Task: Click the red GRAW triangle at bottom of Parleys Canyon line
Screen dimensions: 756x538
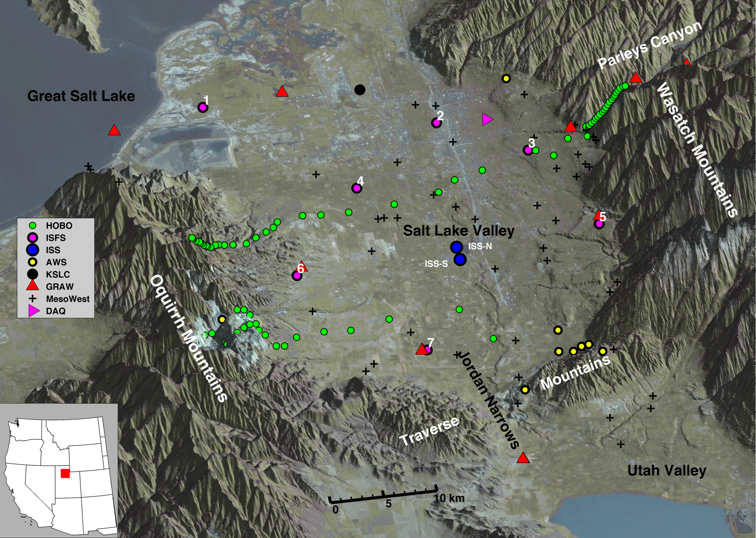Action: point(571,126)
